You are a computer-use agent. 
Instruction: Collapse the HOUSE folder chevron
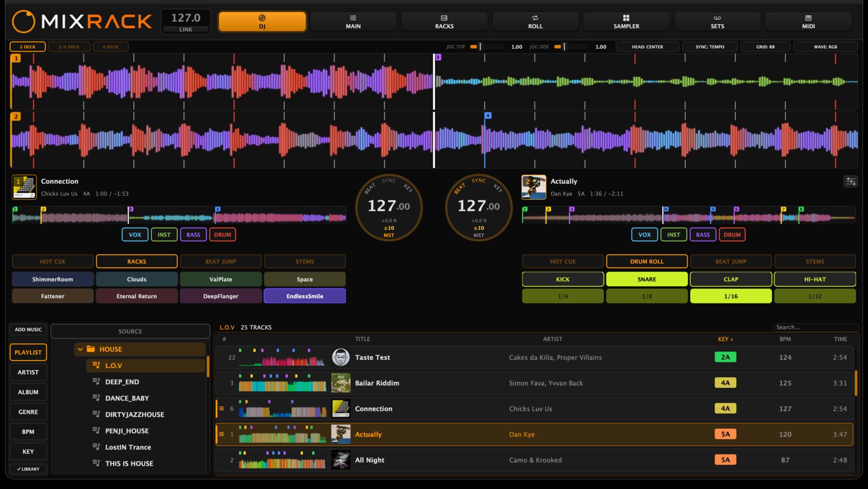coord(80,349)
